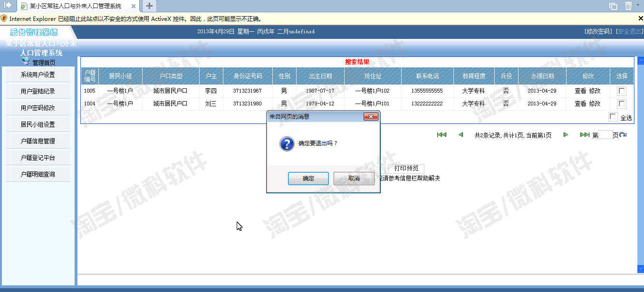644x292 pixels.
Task: Click the browser sidebar toggle icon
Action: [8, 5]
